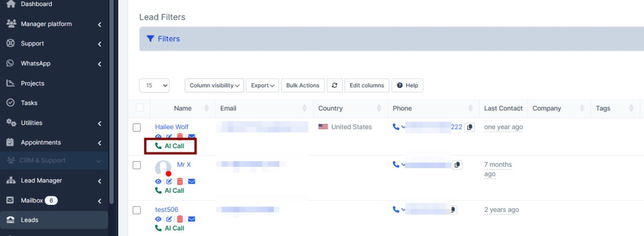The width and height of the screenshot is (644, 236).
Task: Select Leads in the sidebar
Action: (54, 220)
